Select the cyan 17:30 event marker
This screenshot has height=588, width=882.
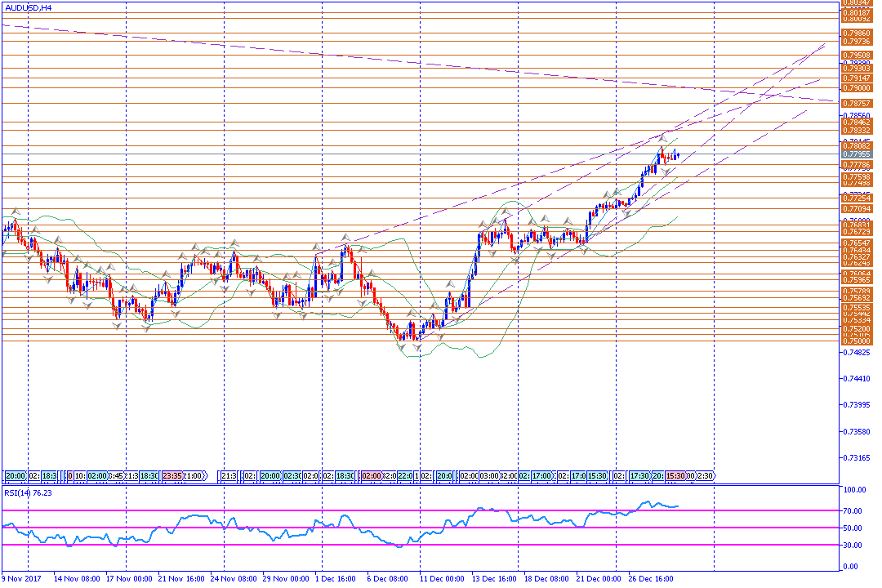pos(639,476)
